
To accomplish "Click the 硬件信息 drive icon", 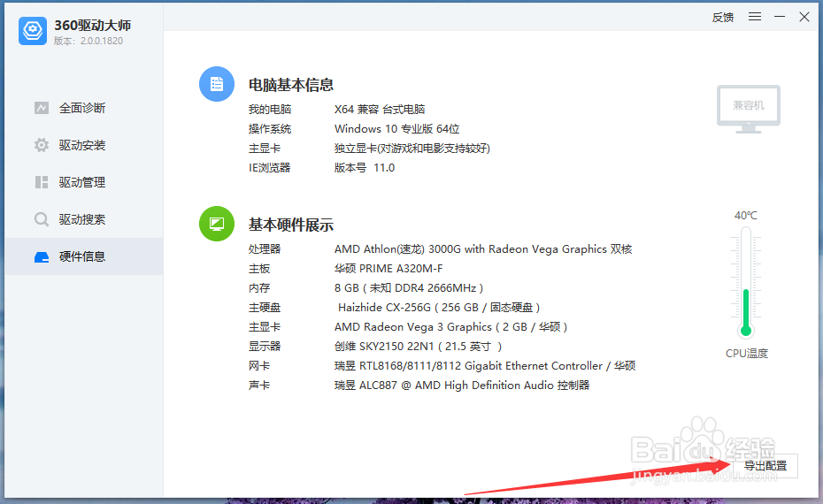I will (x=42, y=257).
